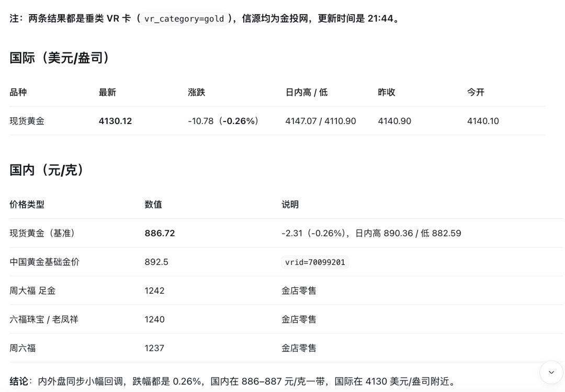The width and height of the screenshot is (565, 392).
Task: Click the change value -10.78（-0.26%）
Action: click(x=223, y=121)
